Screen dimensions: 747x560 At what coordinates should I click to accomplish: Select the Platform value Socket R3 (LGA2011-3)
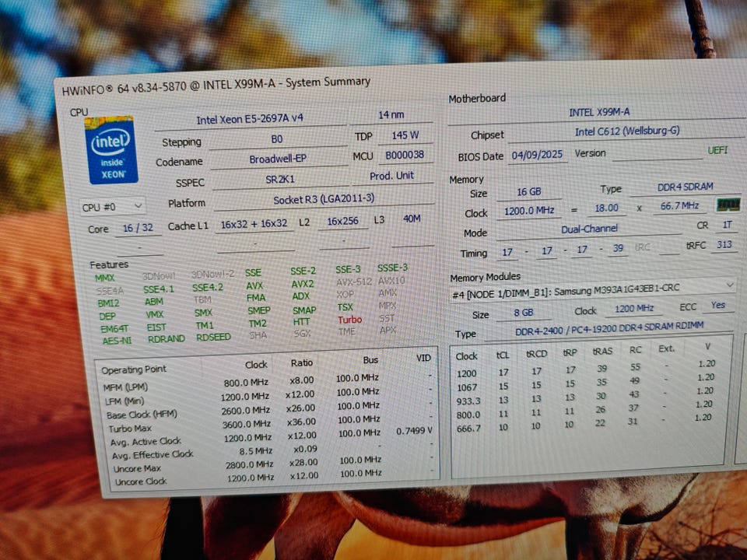coord(324,199)
